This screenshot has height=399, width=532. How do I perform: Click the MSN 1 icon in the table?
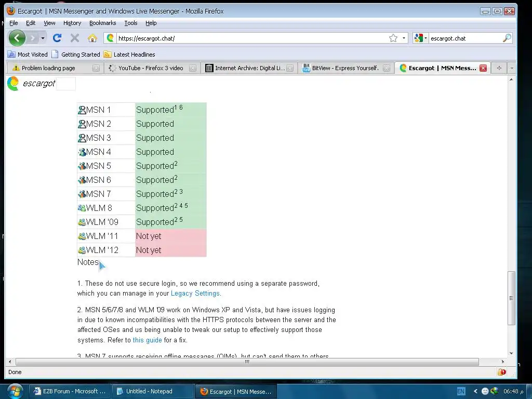82,110
